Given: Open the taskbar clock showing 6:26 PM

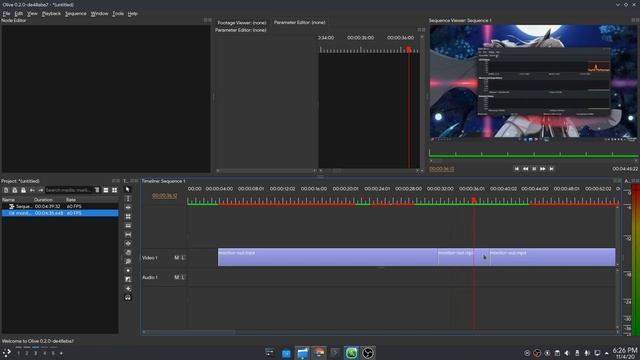Looking at the screenshot, I should pos(624,353).
